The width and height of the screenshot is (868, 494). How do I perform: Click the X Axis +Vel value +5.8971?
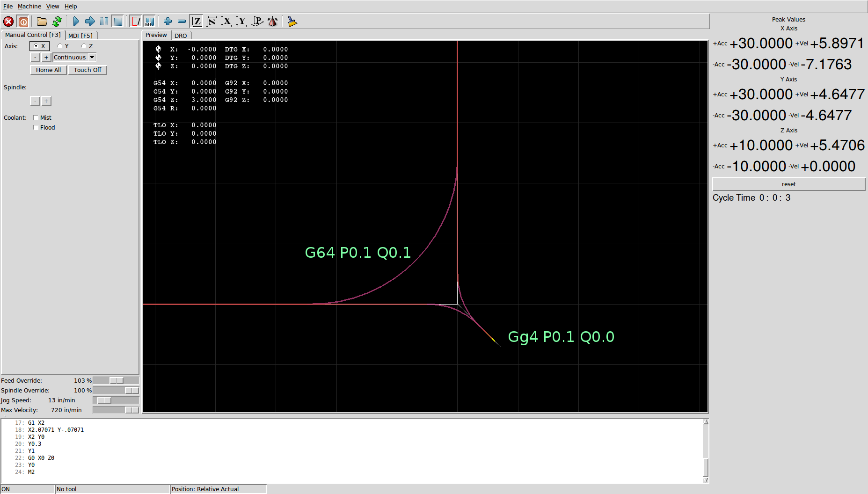click(x=837, y=44)
